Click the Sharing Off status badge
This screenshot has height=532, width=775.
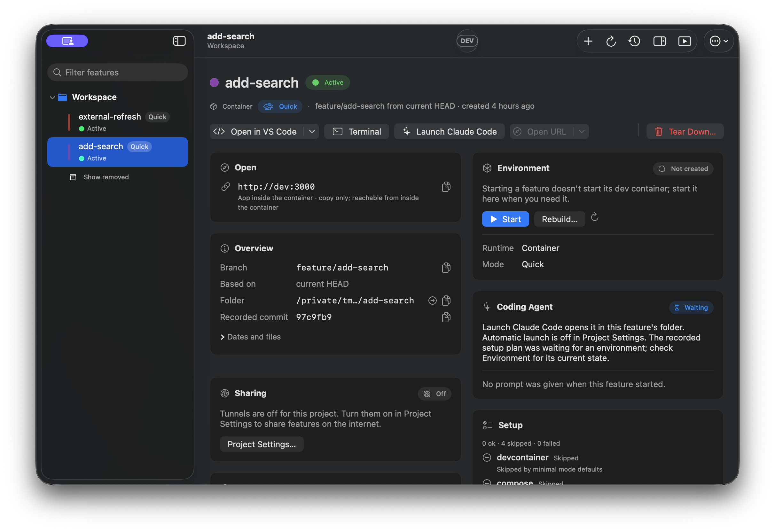(x=434, y=394)
